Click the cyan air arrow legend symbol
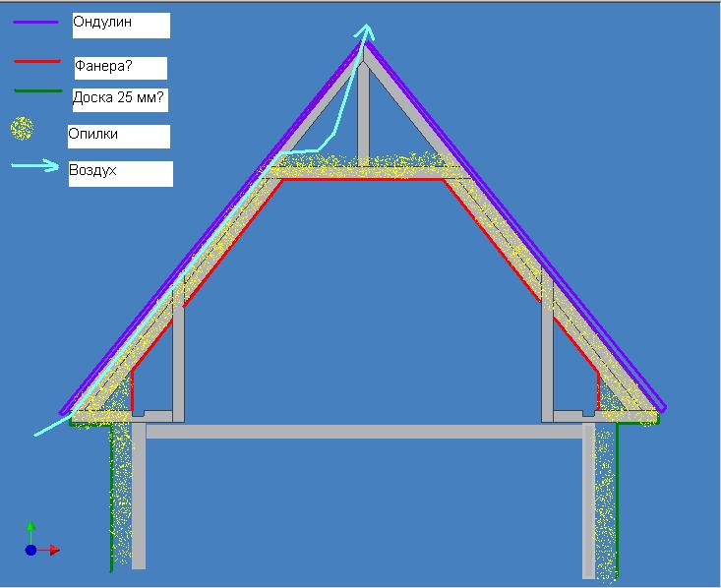 (35, 165)
